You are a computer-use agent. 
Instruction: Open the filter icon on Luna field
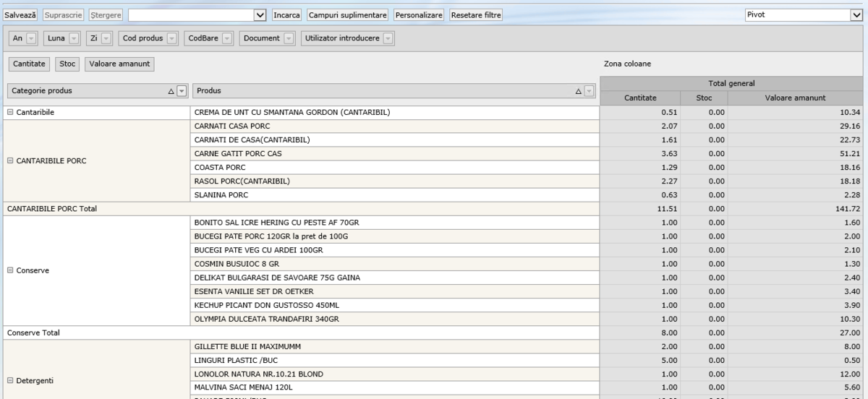[72, 38]
